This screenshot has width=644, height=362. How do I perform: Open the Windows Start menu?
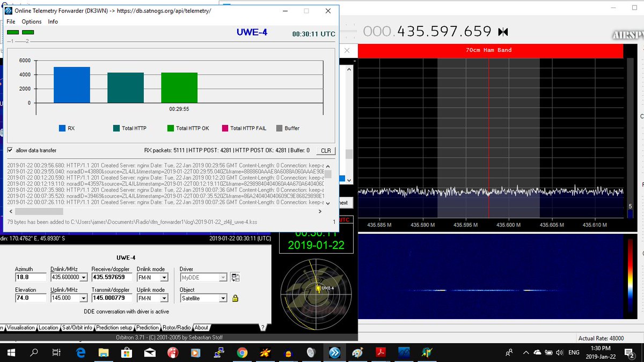(x=11, y=352)
